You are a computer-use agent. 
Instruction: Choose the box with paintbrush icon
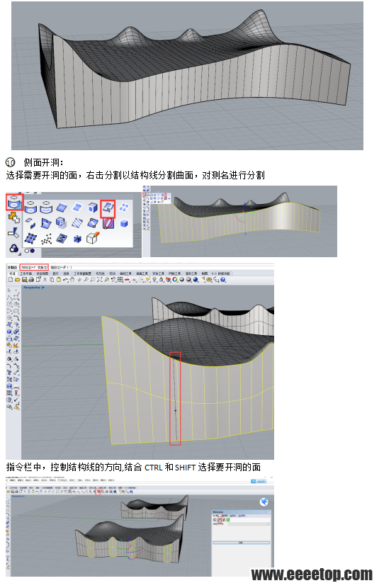93,238
